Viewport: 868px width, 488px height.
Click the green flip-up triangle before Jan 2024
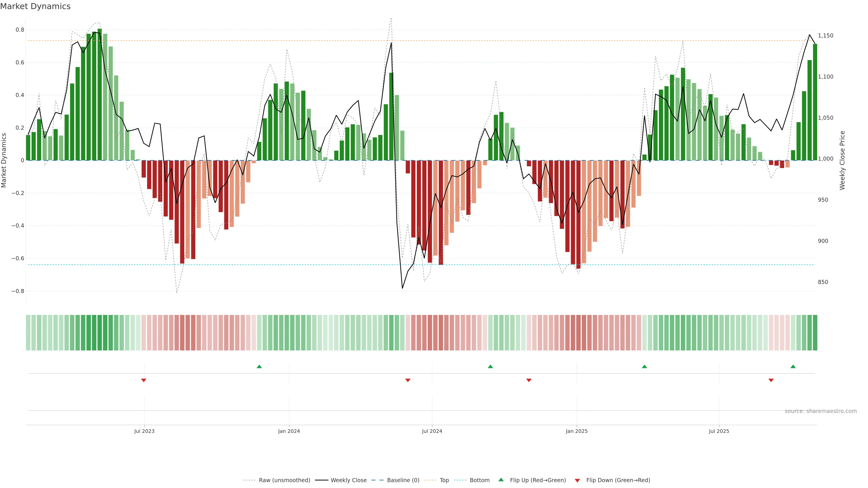pyautogui.click(x=259, y=366)
